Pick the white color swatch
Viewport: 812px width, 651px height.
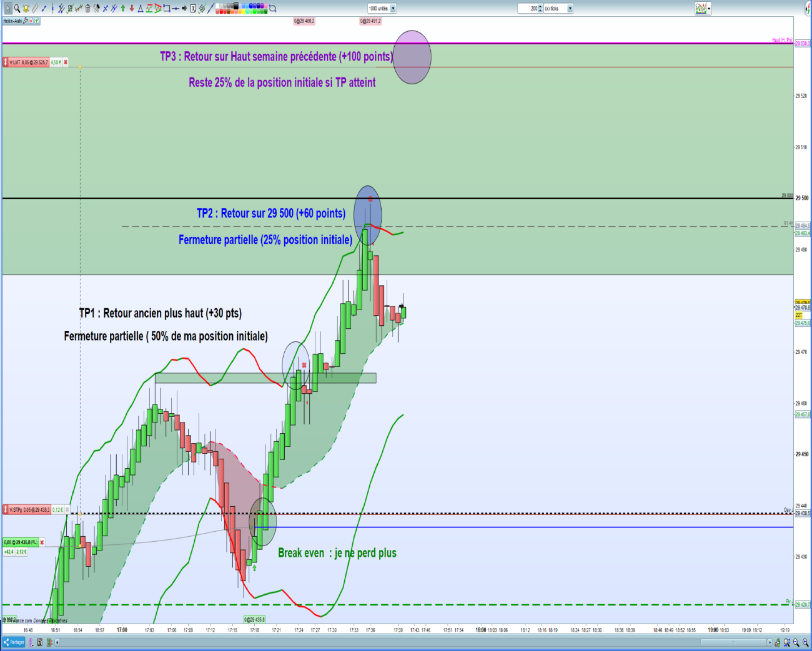pyautogui.click(x=218, y=6)
